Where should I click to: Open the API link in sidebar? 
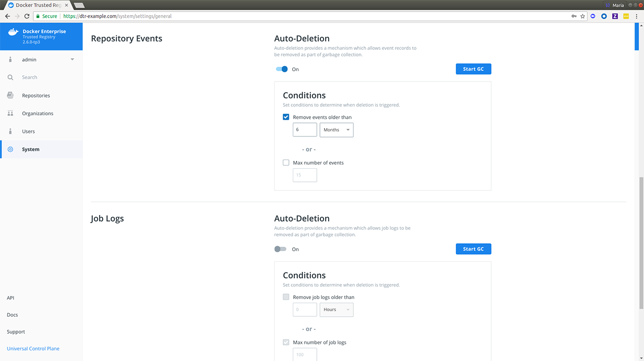tap(11, 298)
